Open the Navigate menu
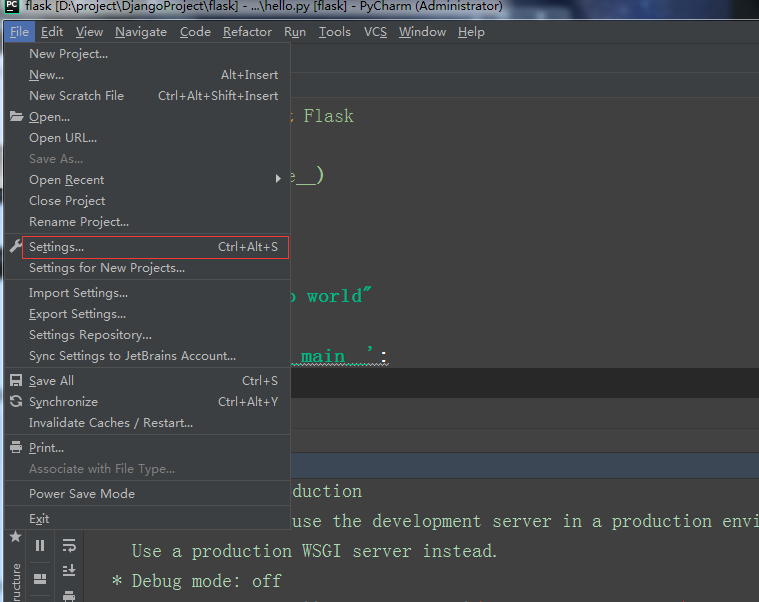The image size is (759, 602). click(x=141, y=32)
